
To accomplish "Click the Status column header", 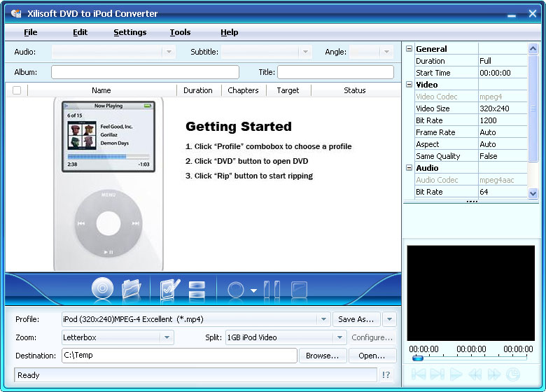I will point(355,90).
